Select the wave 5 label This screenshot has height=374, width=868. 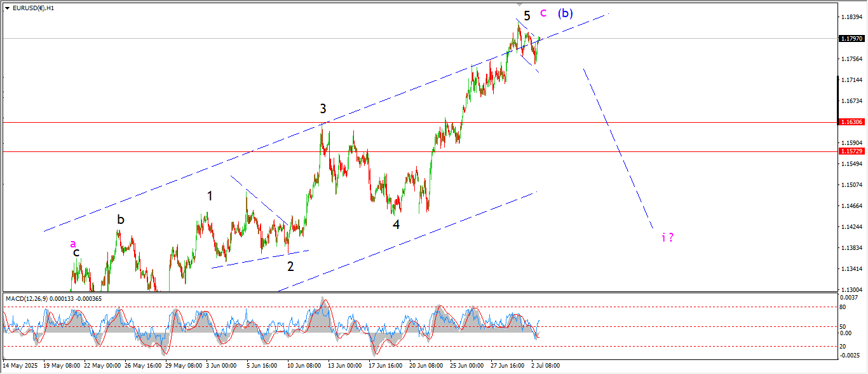click(x=527, y=15)
